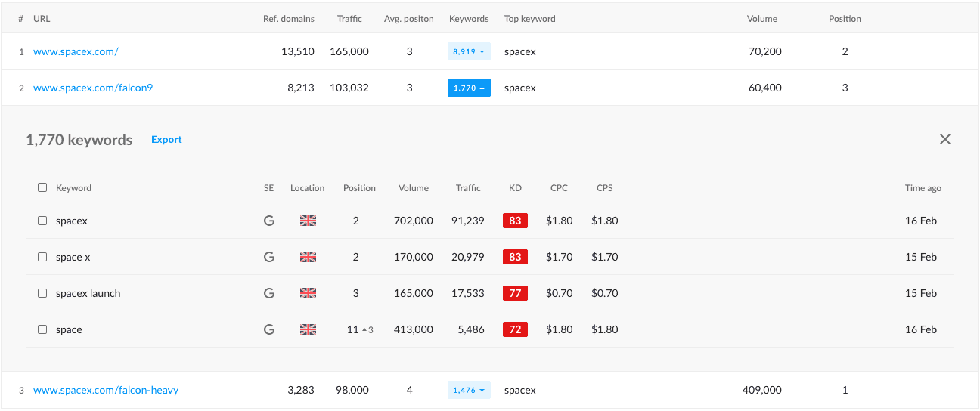980x411 pixels.
Task: Click the Location column header
Action: [307, 188]
